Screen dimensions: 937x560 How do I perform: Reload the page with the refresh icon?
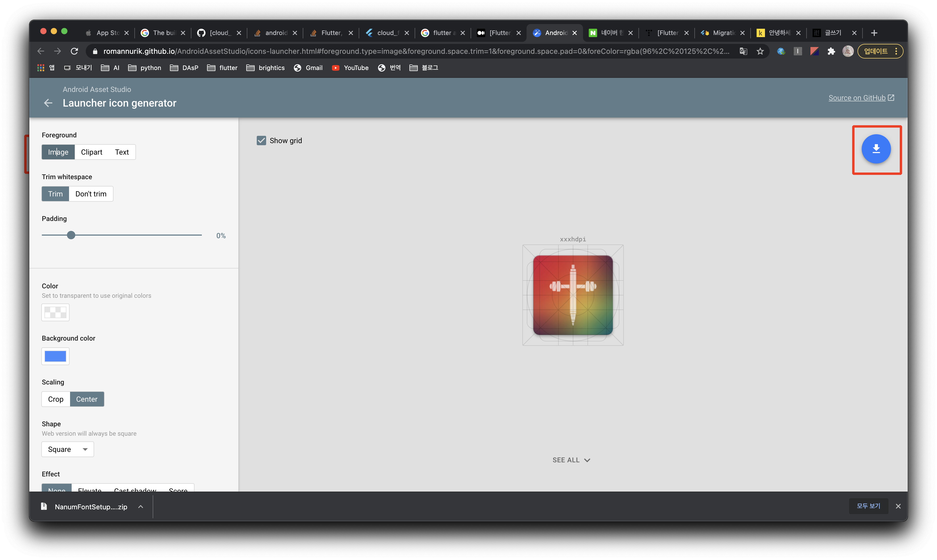click(x=75, y=51)
